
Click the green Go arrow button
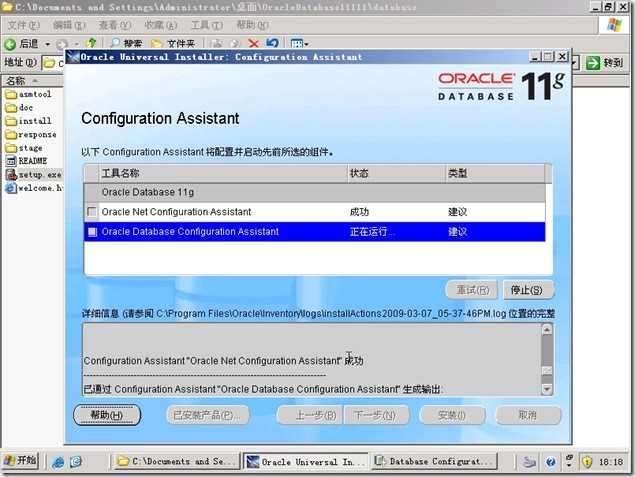592,63
